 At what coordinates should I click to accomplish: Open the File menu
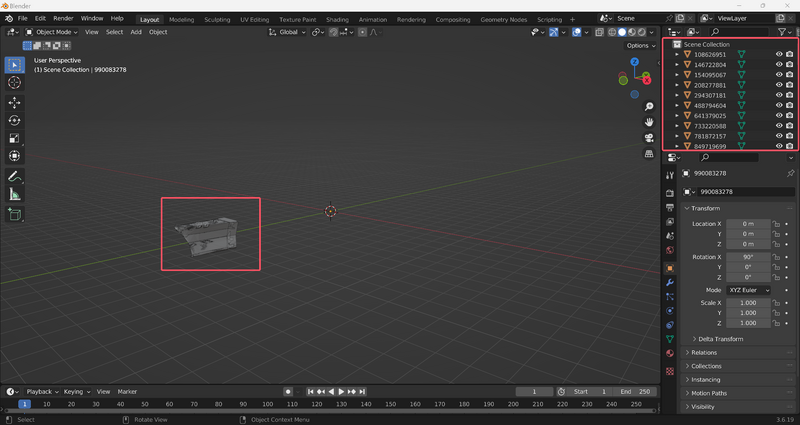(x=22, y=18)
